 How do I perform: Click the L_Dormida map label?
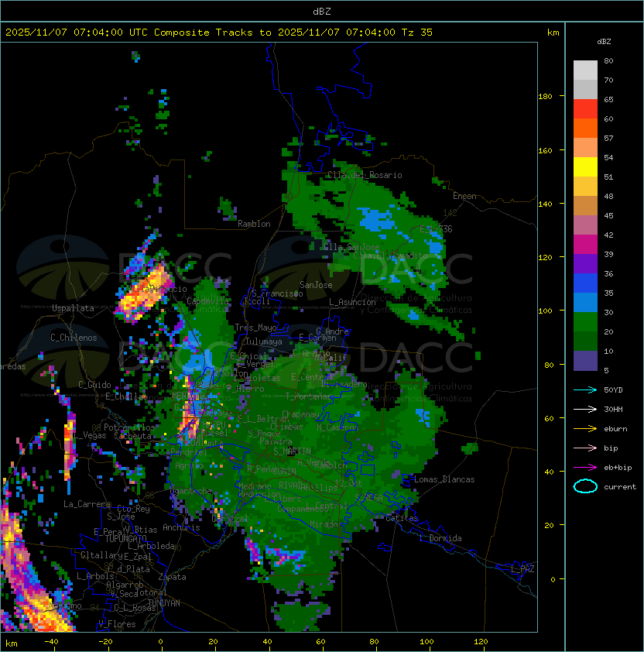[440, 538]
